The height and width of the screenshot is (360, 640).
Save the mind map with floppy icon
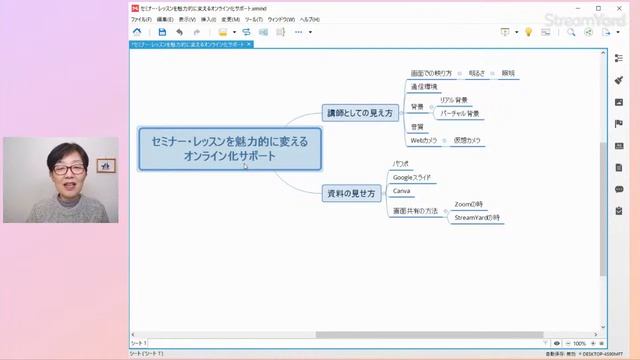[162, 32]
